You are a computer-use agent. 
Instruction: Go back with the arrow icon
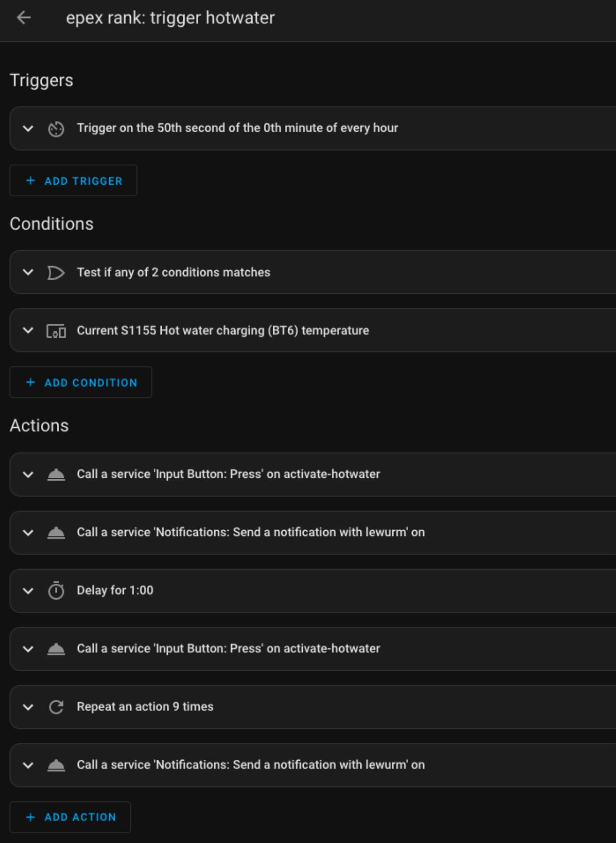coord(24,18)
